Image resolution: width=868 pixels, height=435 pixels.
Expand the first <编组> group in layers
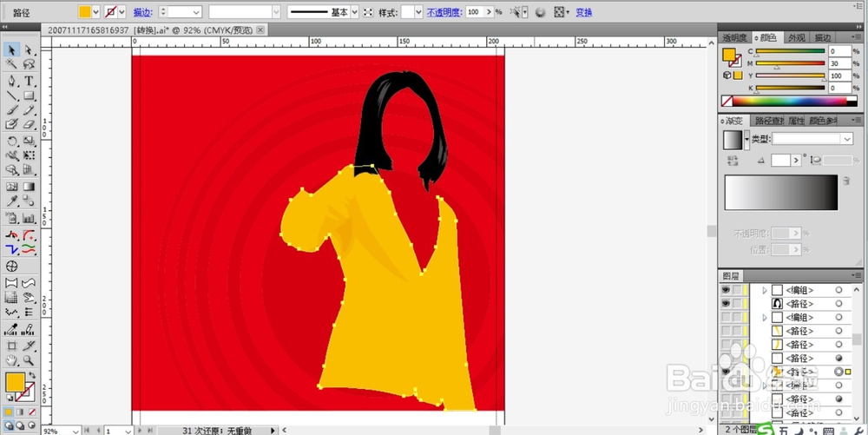point(765,290)
